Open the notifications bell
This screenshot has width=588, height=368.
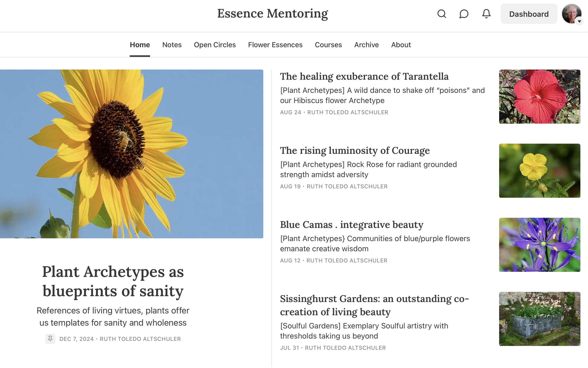point(486,14)
